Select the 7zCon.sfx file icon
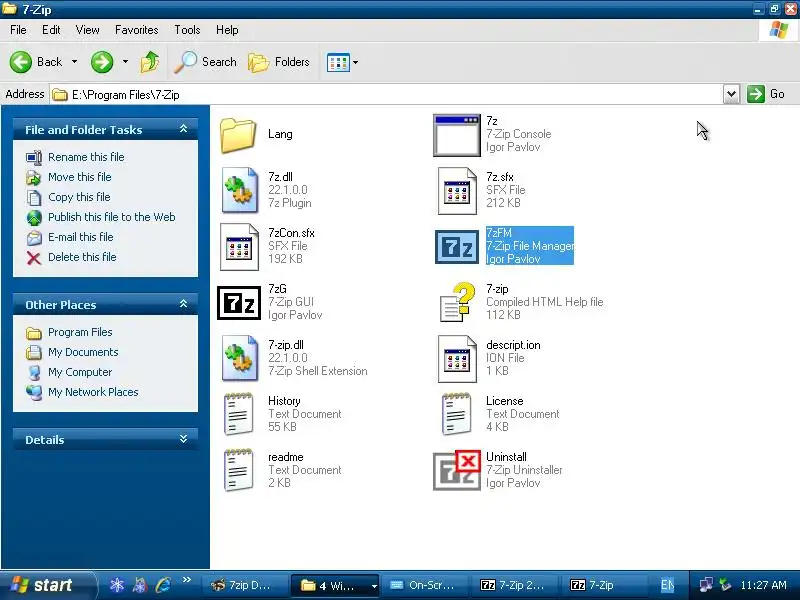800x600 pixels. click(x=239, y=246)
